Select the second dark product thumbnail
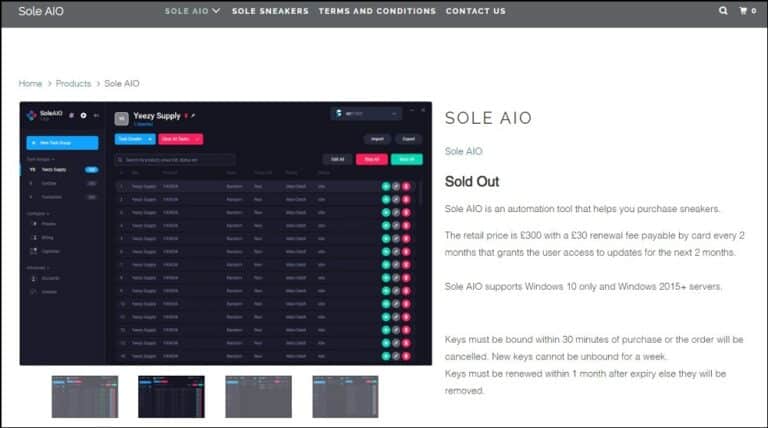The width and height of the screenshot is (768, 428). click(171, 396)
